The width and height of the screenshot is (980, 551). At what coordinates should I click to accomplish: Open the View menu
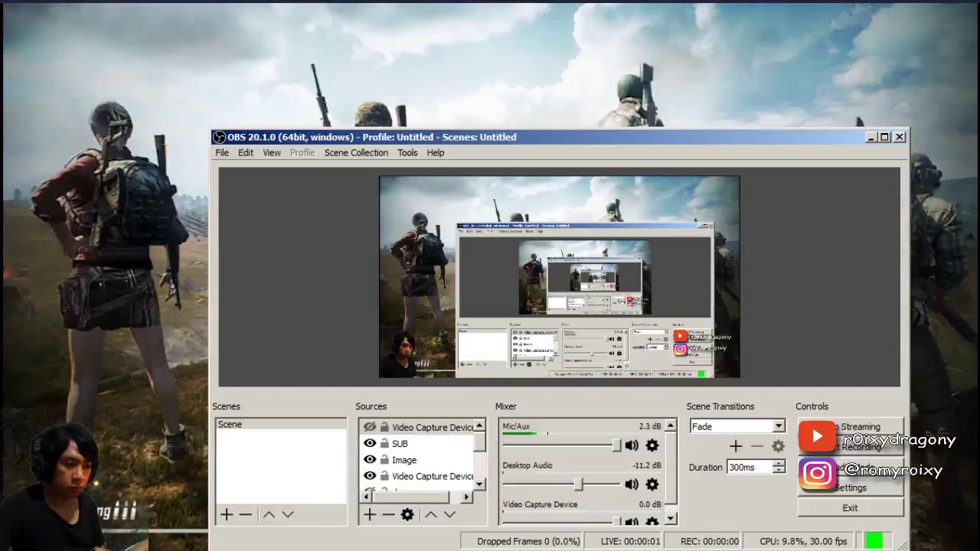coord(272,152)
